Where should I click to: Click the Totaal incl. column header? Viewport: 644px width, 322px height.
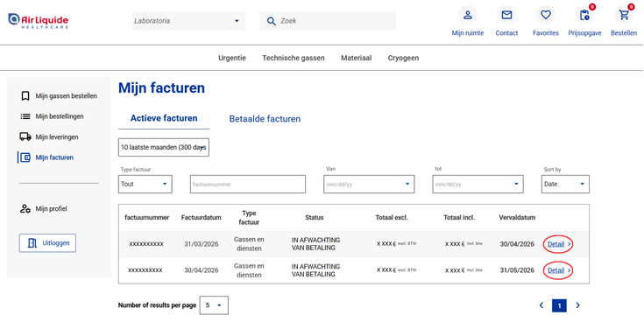pos(459,217)
